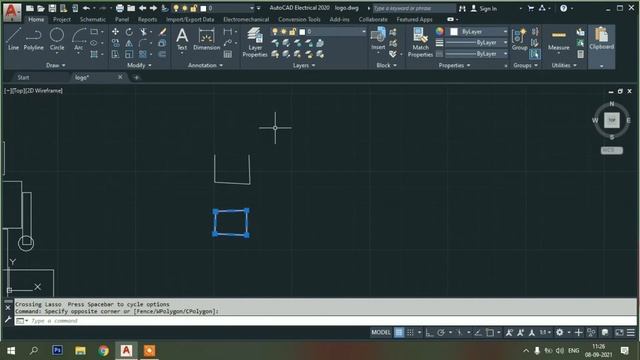Open the Help question mark

(x=563, y=8)
